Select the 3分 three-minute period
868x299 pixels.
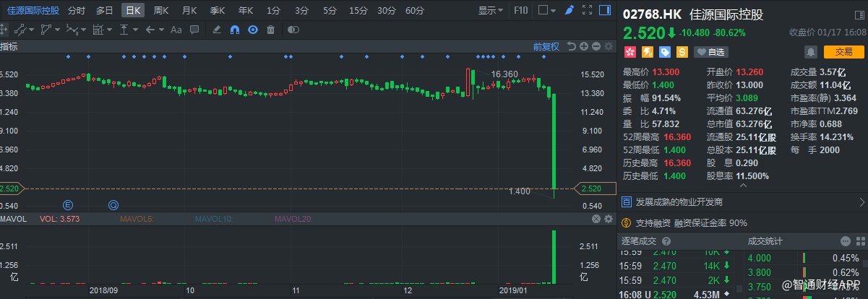301,10
